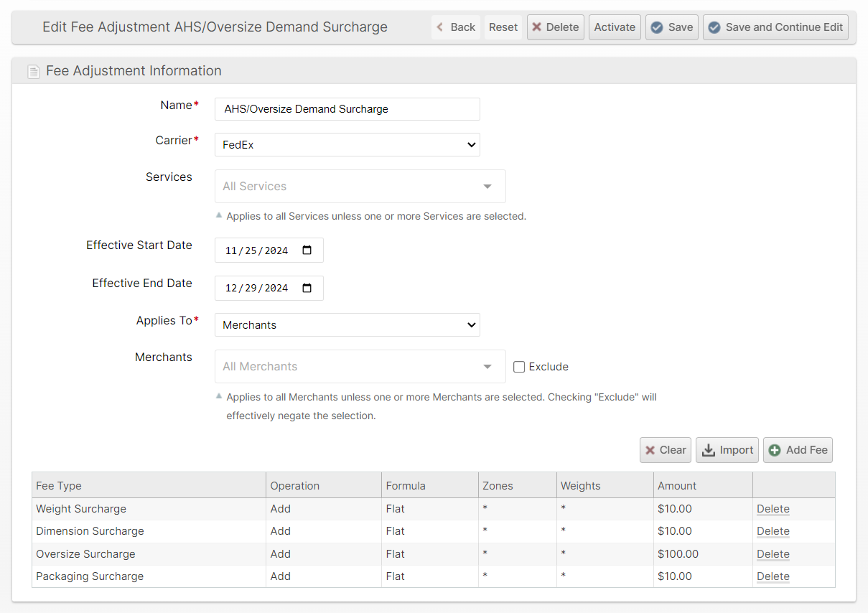This screenshot has height=613, width=868.
Task: Delete the Oversize Surcharge row
Action: [773, 554]
